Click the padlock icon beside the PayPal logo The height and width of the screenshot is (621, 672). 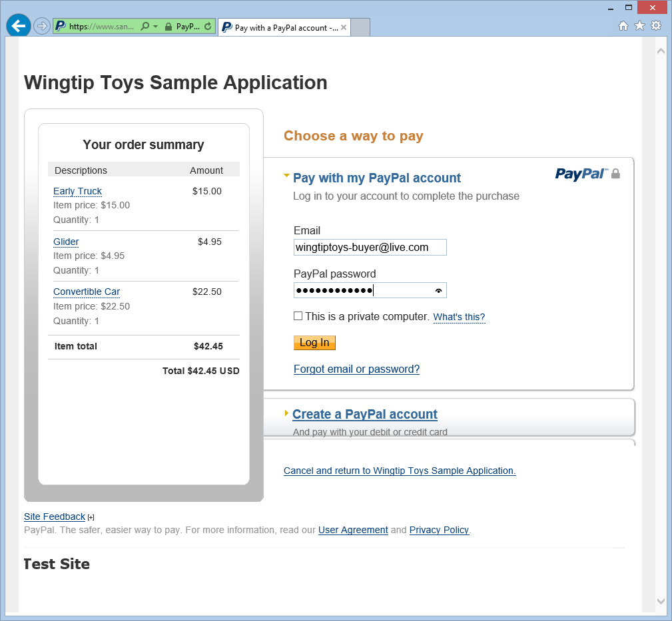point(615,174)
